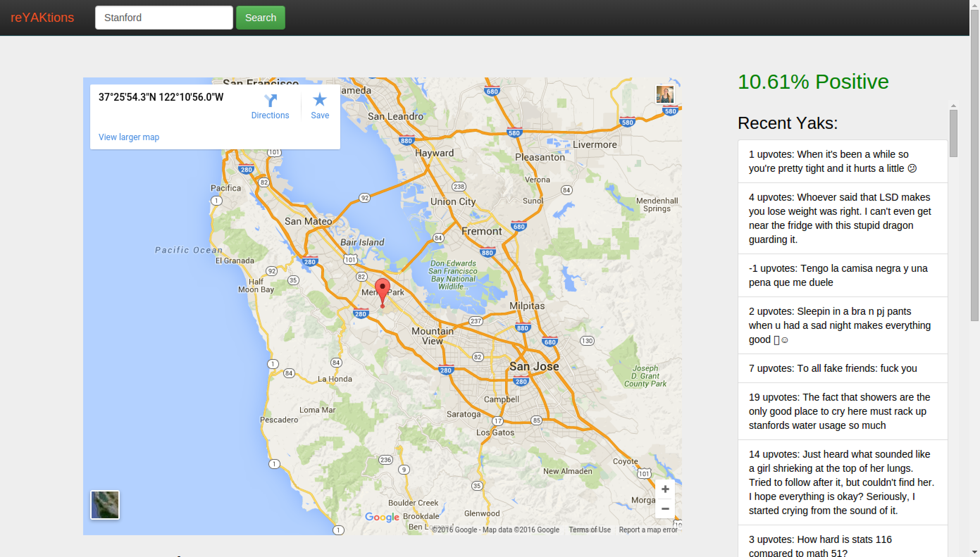
Task: Click the Google account profile photo
Action: pyautogui.click(x=665, y=94)
